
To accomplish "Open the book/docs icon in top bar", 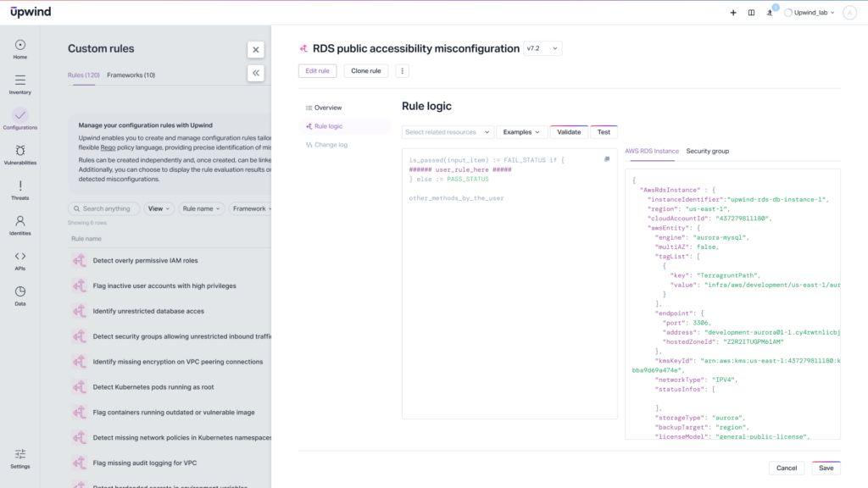I will point(751,13).
